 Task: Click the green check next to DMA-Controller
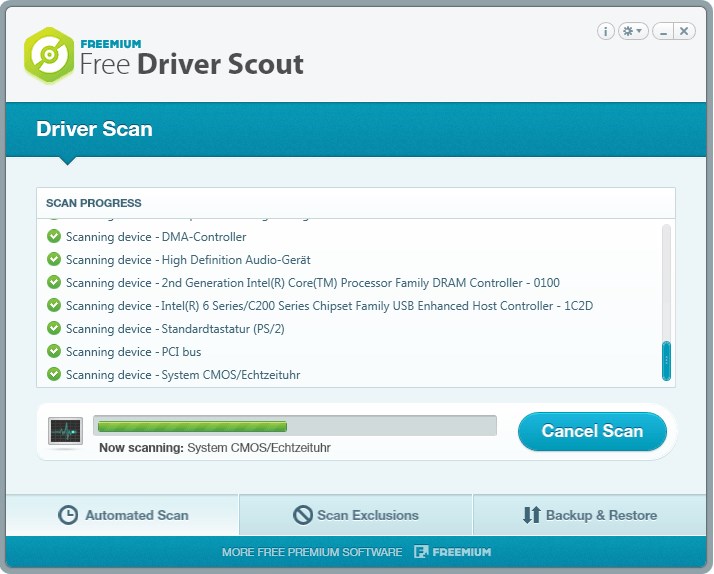click(x=54, y=236)
